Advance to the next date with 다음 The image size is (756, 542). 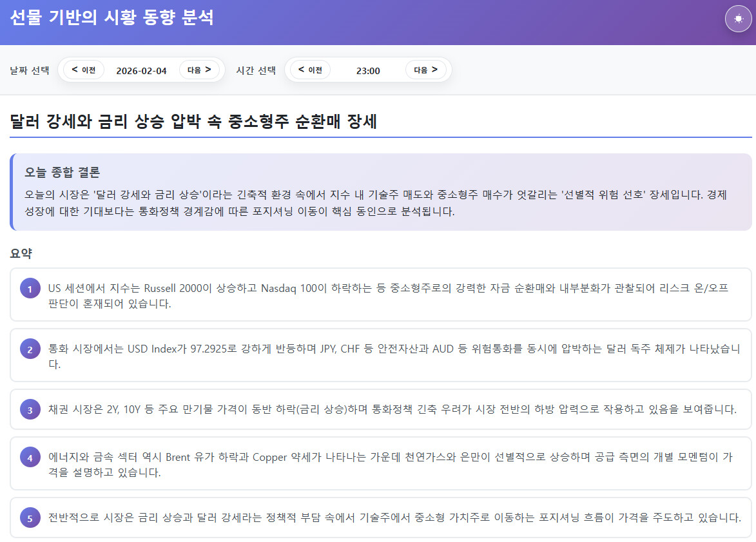tap(199, 70)
